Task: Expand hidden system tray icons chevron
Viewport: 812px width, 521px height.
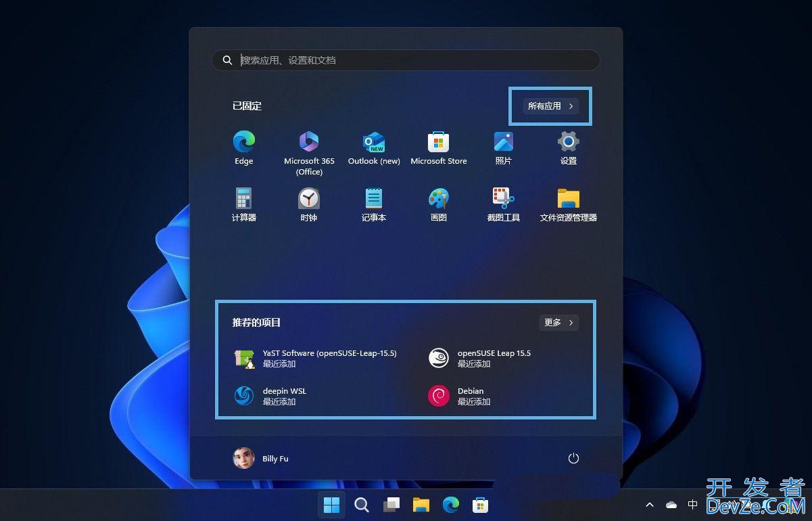Action: coord(650,505)
